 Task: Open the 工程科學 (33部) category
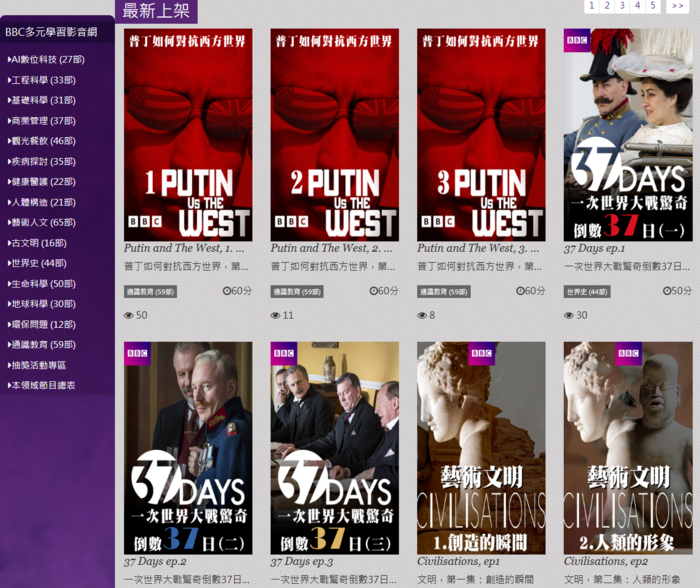tap(42, 80)
